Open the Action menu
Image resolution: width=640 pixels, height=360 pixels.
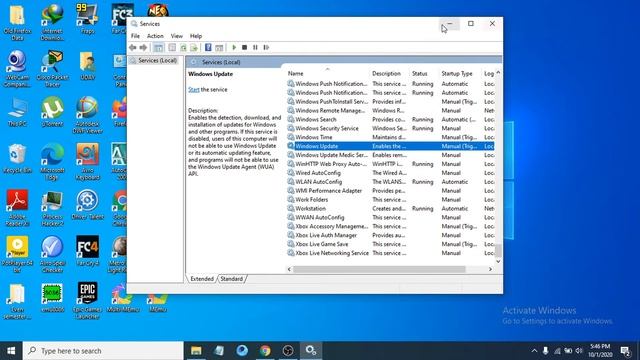(155, 36)
